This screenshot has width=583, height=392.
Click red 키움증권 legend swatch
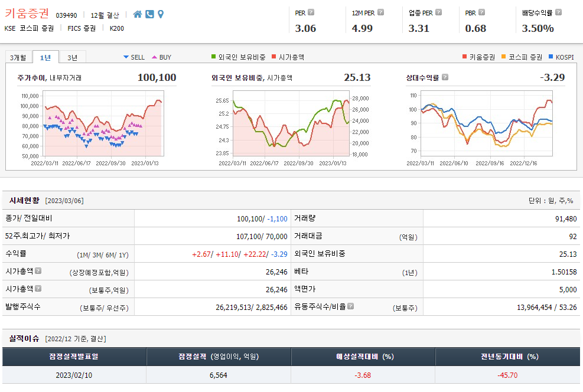coord(464,57)
